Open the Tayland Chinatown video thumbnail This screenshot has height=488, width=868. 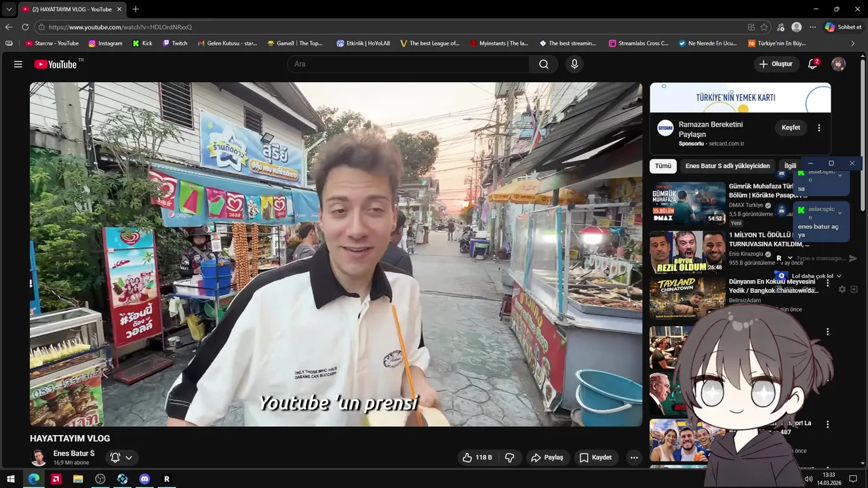[x=687, y=298]
